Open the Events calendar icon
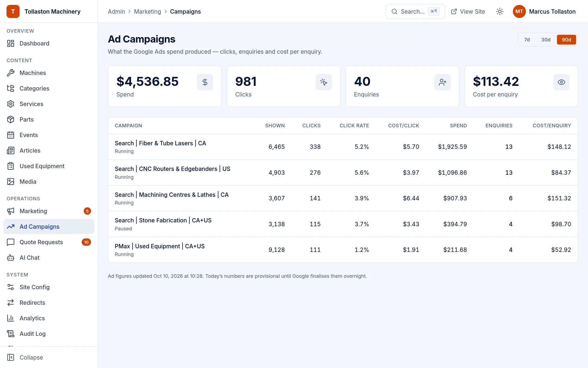588x368 pixels. (11, 135)
